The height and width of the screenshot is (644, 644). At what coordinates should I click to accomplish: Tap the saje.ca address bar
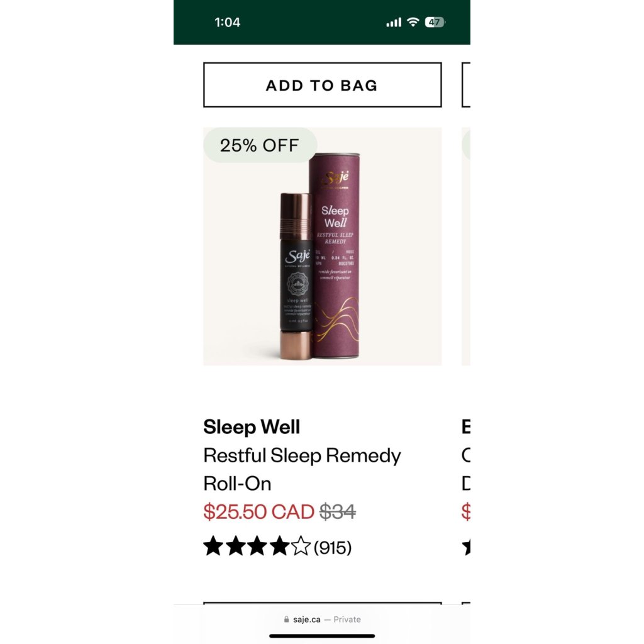pos(322,619)
